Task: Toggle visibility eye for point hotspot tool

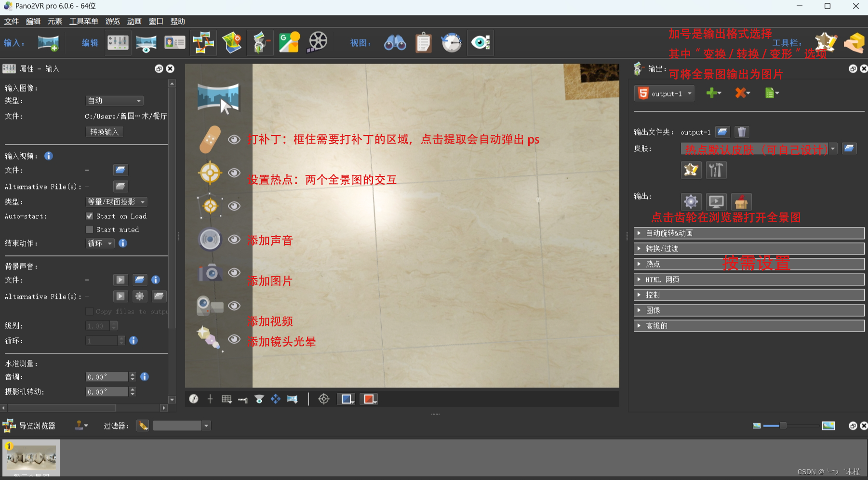Action: 234,173
